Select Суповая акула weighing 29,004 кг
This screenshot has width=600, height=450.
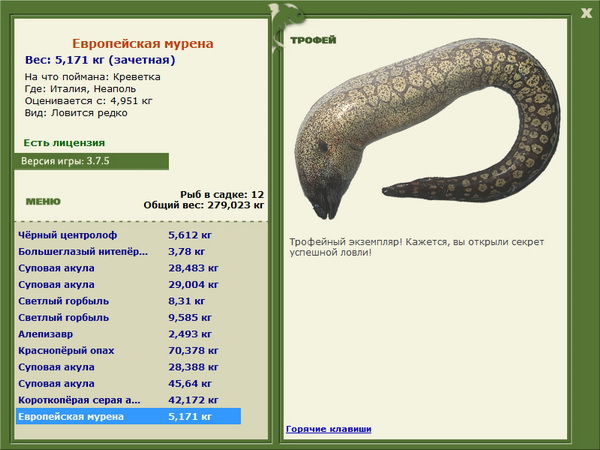129,284
